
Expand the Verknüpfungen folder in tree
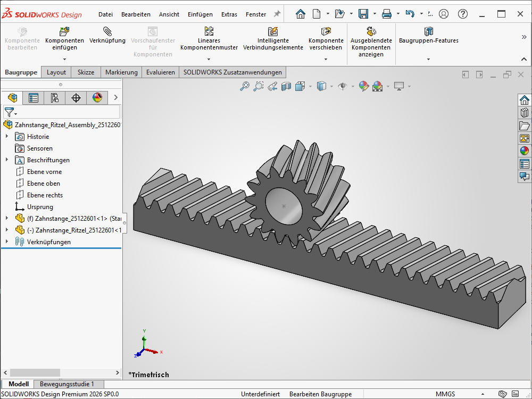[7, 242]
